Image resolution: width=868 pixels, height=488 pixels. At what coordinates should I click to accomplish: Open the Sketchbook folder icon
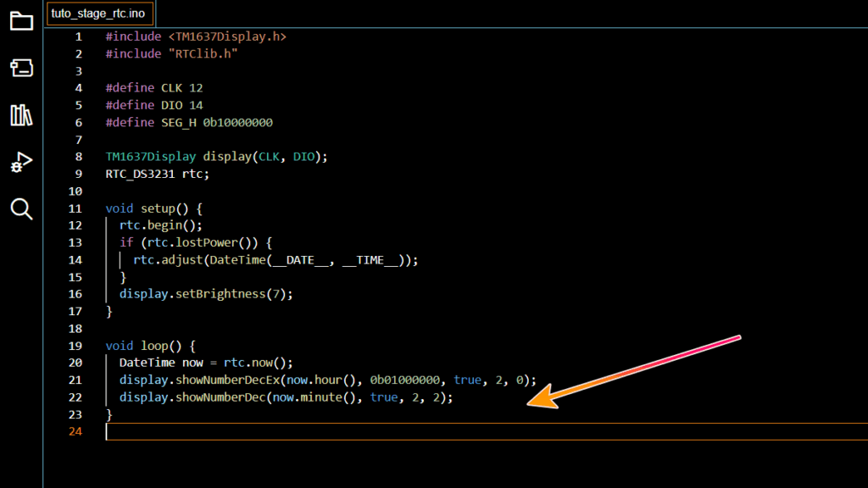coord(21,21)
